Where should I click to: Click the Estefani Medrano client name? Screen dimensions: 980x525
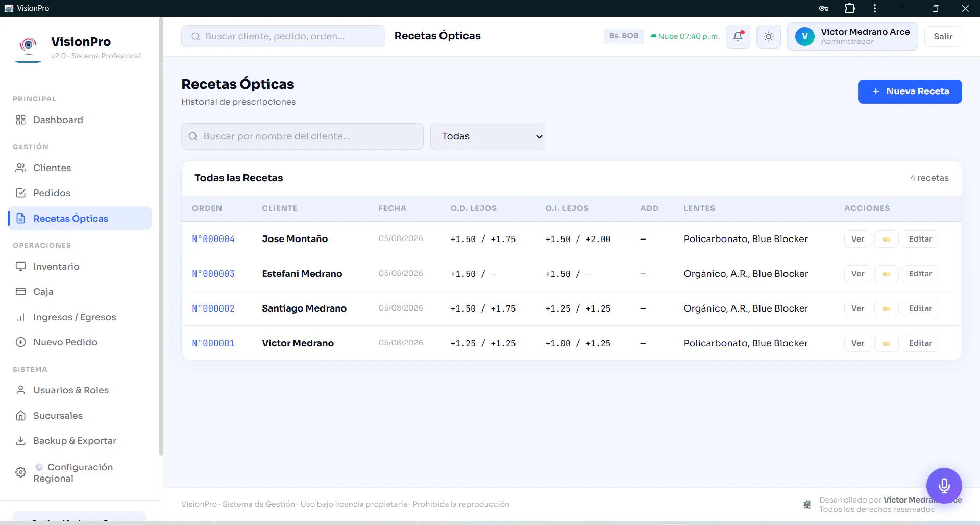302,274
